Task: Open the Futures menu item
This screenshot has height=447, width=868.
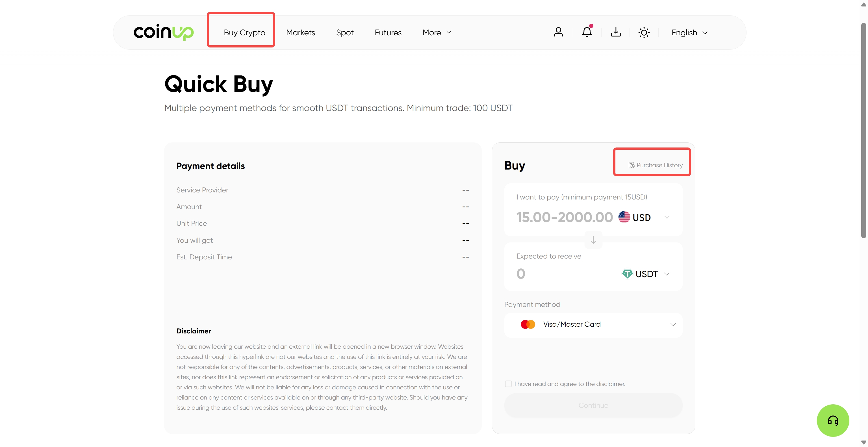Action: click(388, 32)
